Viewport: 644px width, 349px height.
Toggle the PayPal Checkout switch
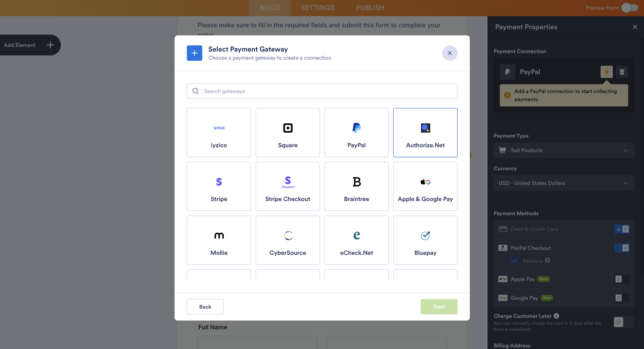(x=622, y=248)
